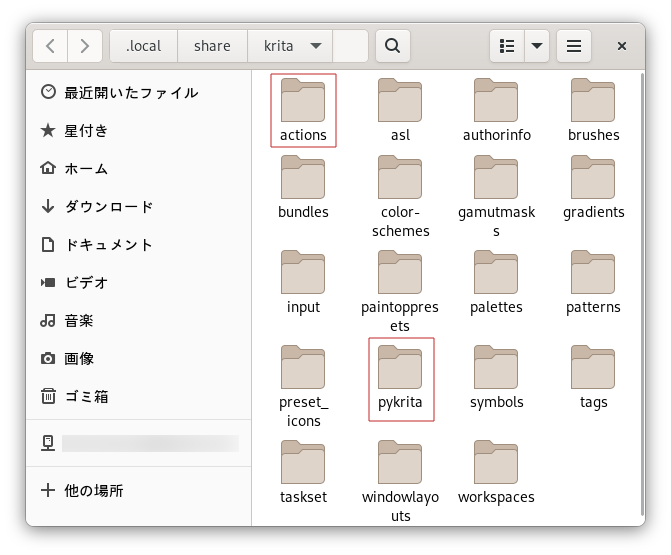Open the hamburger main menu
The height and width of the screenshot is (555, 671).
(573, 46)
